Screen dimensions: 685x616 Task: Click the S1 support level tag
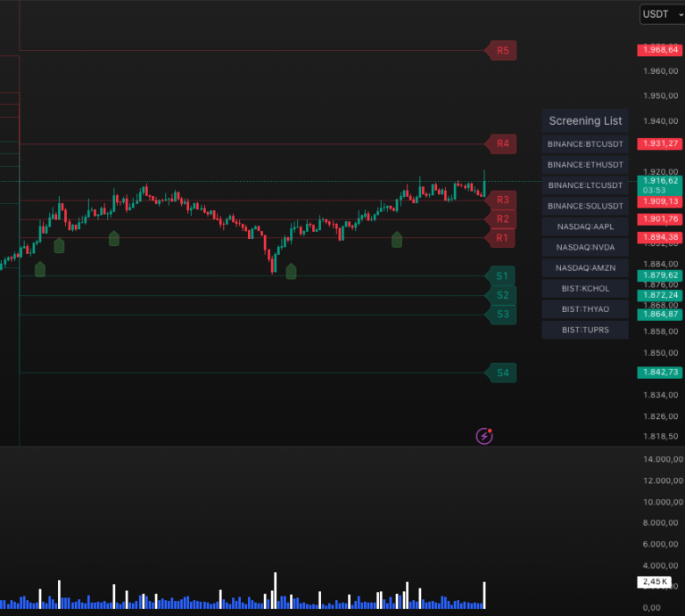[502, 276]
